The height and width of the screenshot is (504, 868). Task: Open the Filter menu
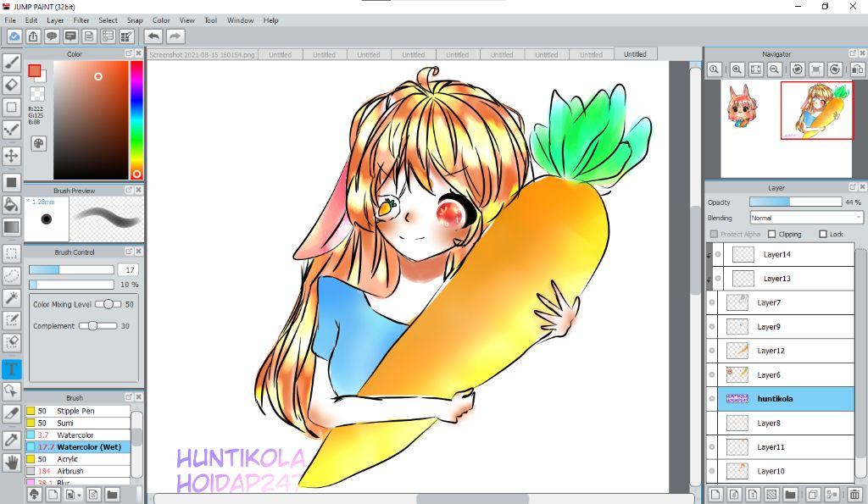pos(81,20)
